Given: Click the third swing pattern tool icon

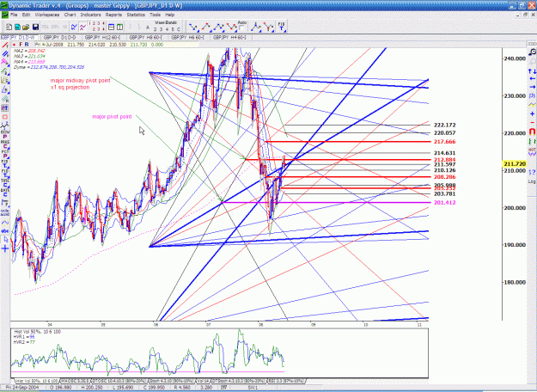Looking at the screenshot, I should tap(218, 27).
